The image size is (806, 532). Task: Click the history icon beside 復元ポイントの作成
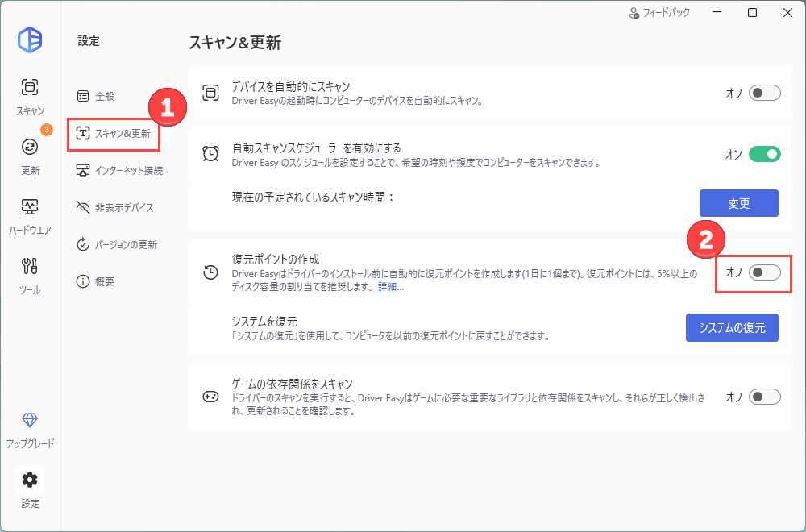pos(210,272)
